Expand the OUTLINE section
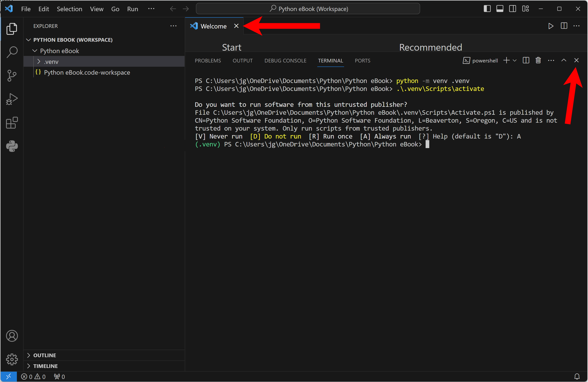Viewport: 588px width, 382px height. point(104,355)
